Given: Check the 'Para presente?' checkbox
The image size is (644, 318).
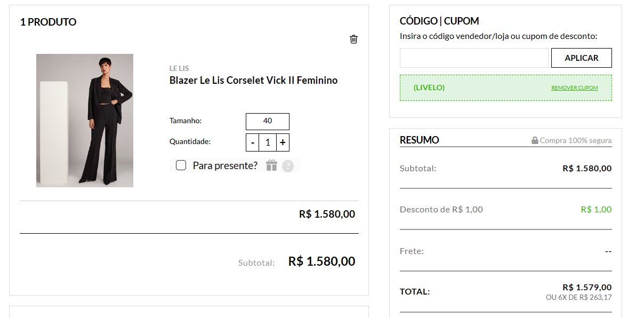Looking at the screenshot, I should 181,165.
